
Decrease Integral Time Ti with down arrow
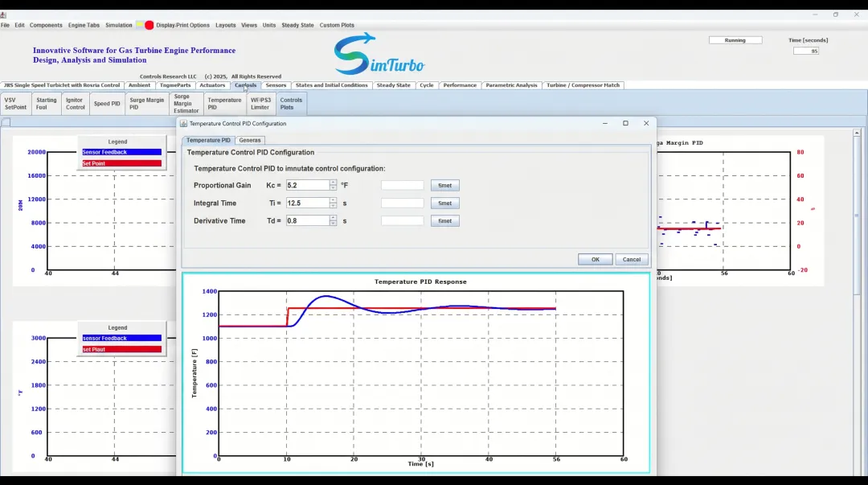tap(333, 206)
